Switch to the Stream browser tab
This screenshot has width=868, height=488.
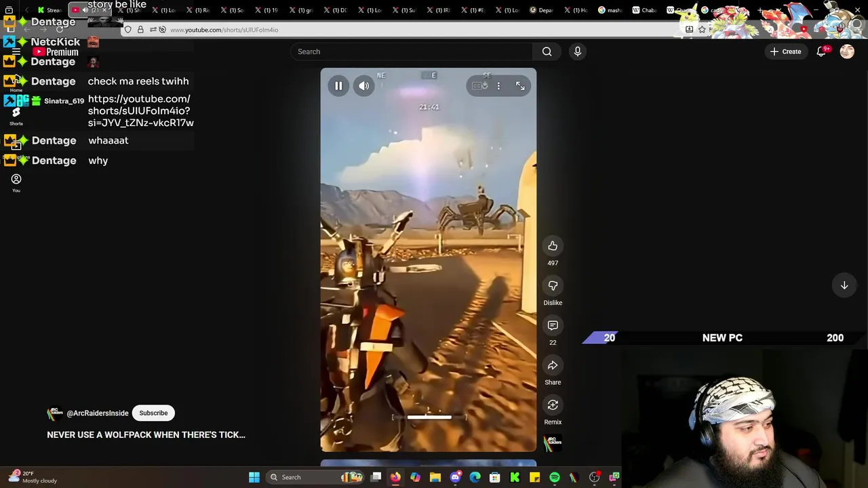(x=50, y=10)
